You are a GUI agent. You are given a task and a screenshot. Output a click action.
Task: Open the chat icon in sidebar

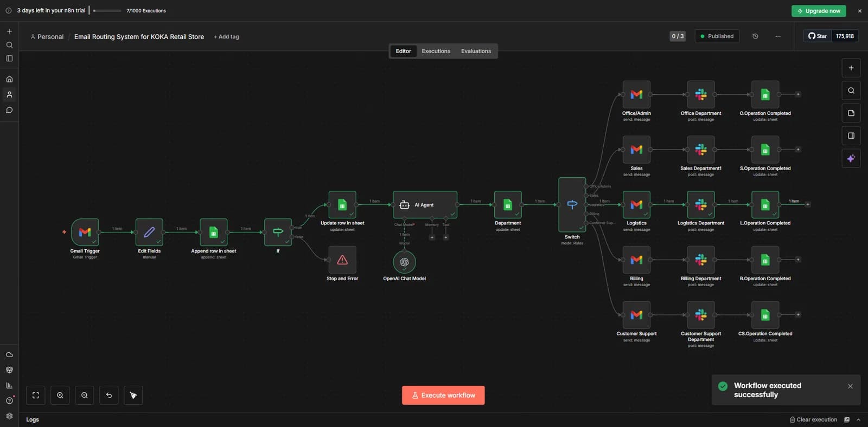[x=9, y=110]
